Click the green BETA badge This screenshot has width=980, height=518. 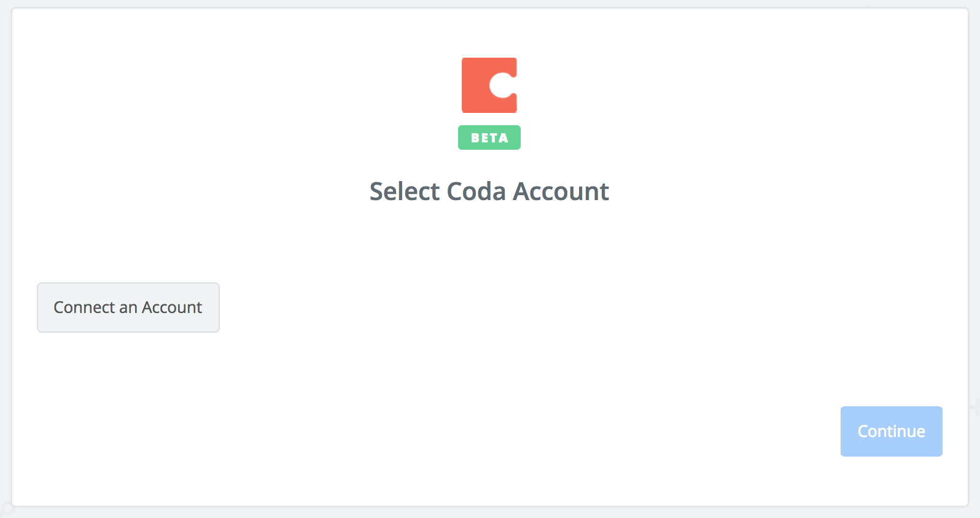coord(489,137)
